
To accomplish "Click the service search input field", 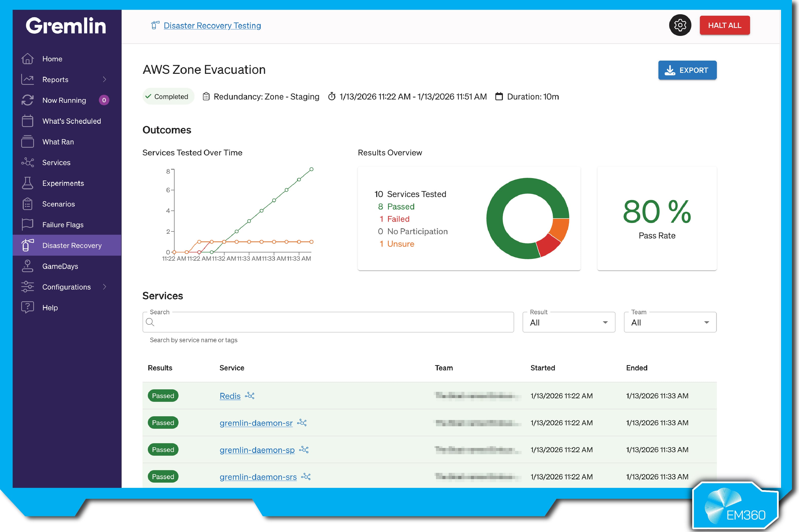I will 328,322.
